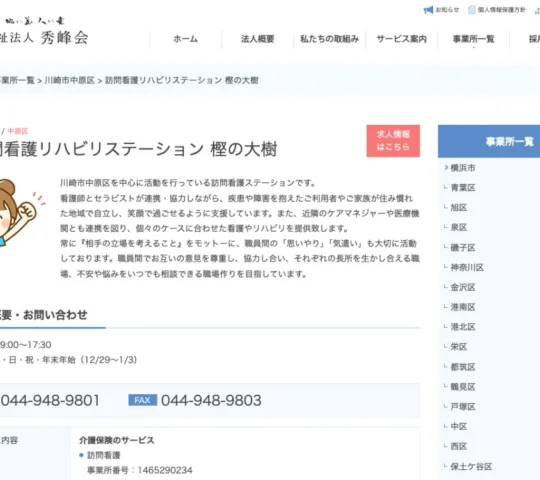Viewport: 540px width, 480px height.
Task: Click the 個人情報保護方針 document icon
Action: [471, 10]
